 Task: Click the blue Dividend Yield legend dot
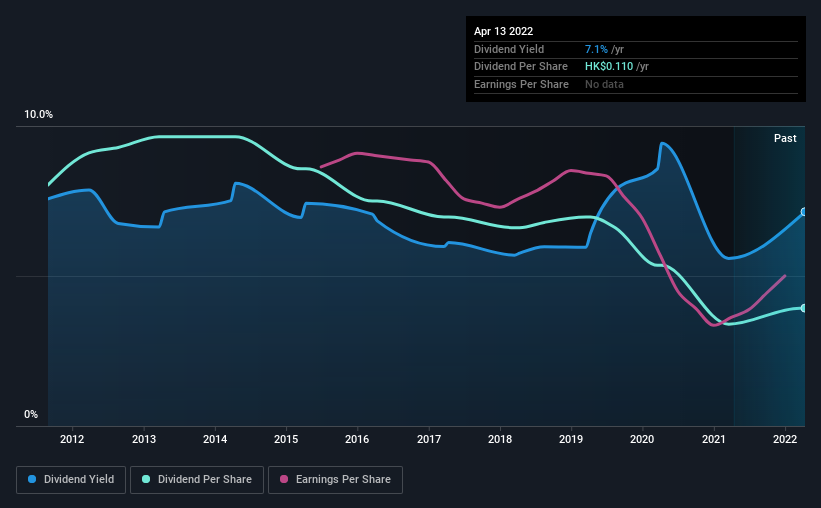32,479
